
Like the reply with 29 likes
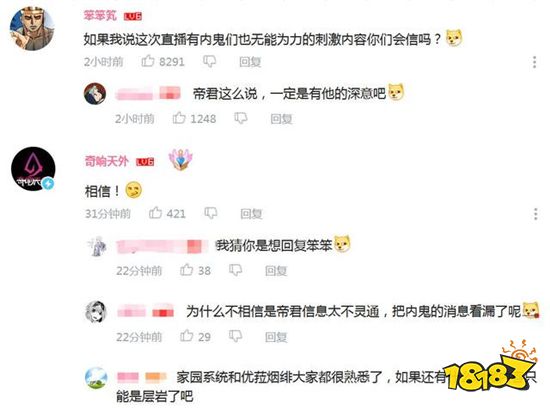point(186,336)
